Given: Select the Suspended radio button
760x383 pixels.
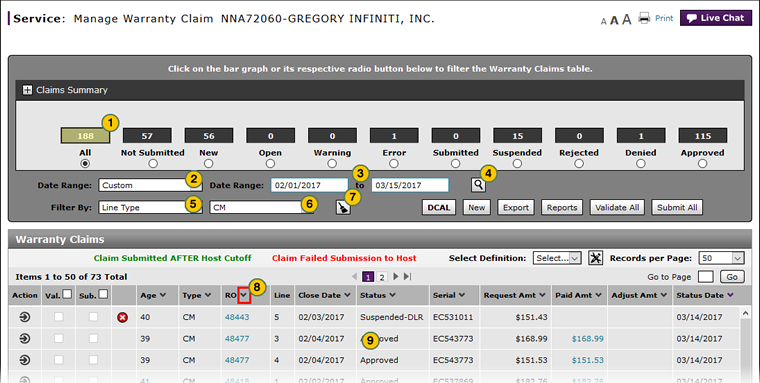Looking at the screenshot, I should click(x=517, y=164).
